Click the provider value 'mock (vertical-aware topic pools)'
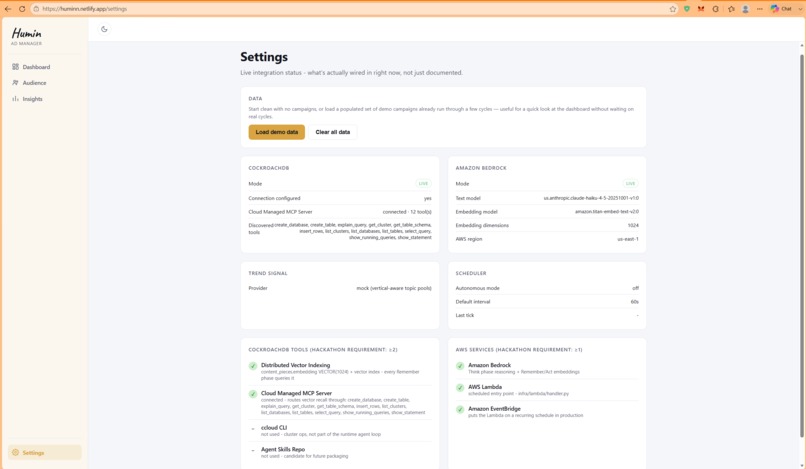Viewport: 806px width, 469px height. coord(394,288)
